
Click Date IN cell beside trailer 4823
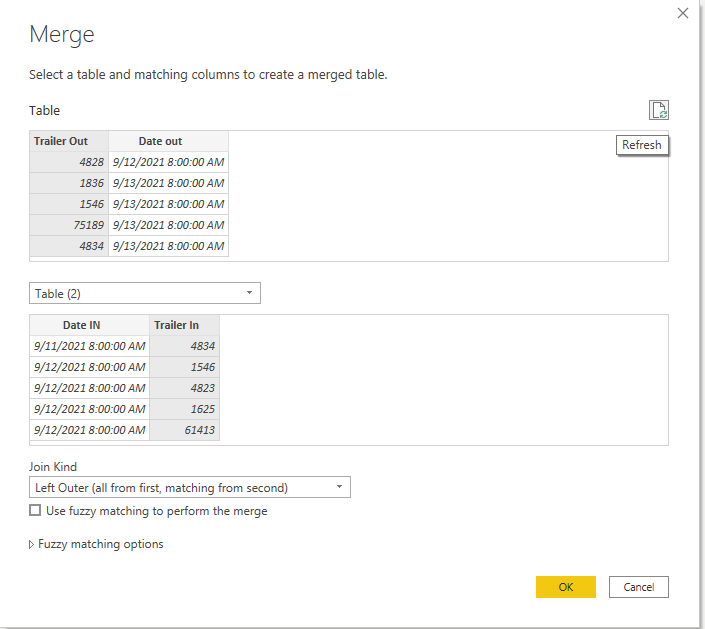point(89,388)
